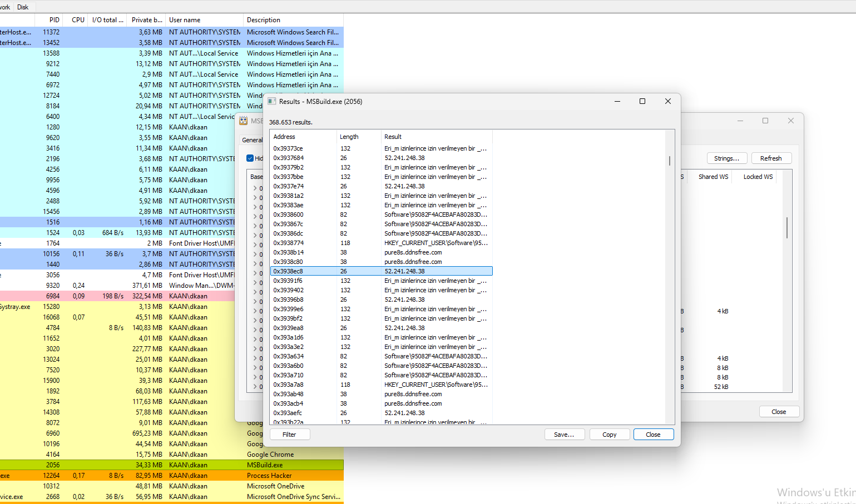Image resolution: width=856 pixels, height=504 pixels.
Task: Sort by the I/O total column header
Action: pos(107,20)
